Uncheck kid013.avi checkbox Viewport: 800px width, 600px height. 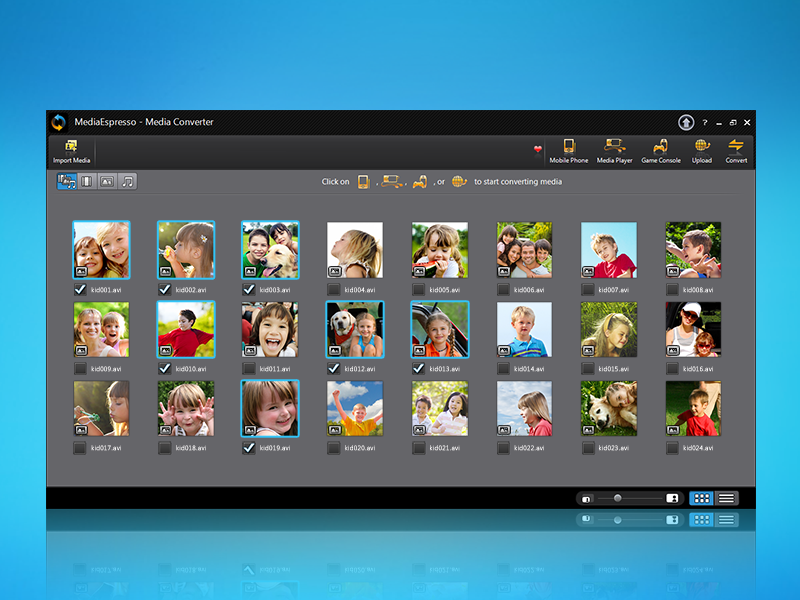[418, 368]
